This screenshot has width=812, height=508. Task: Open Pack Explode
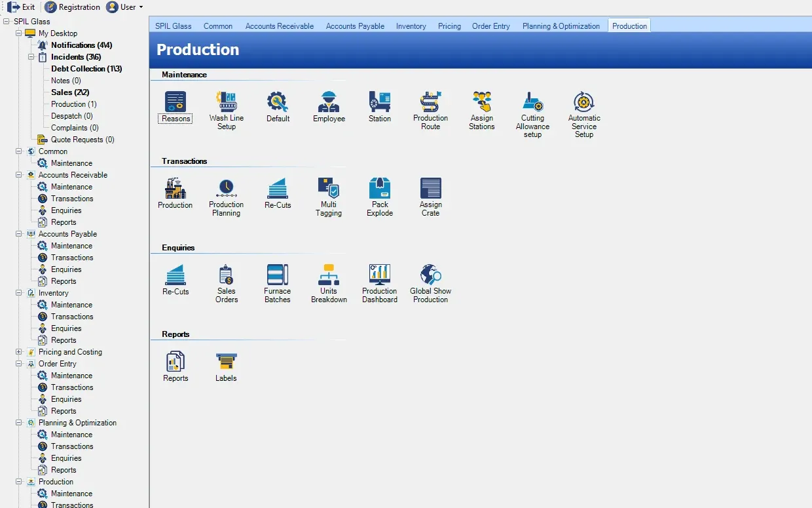coord(380,197)
